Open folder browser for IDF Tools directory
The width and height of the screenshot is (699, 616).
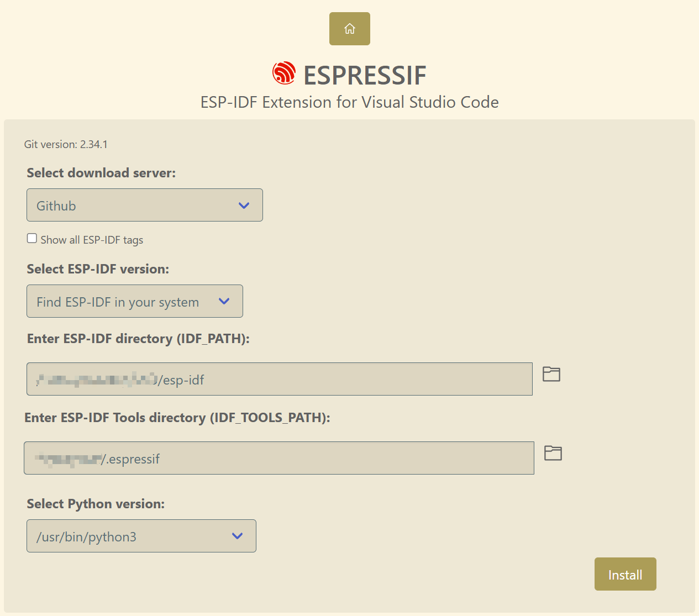point(554,453)
